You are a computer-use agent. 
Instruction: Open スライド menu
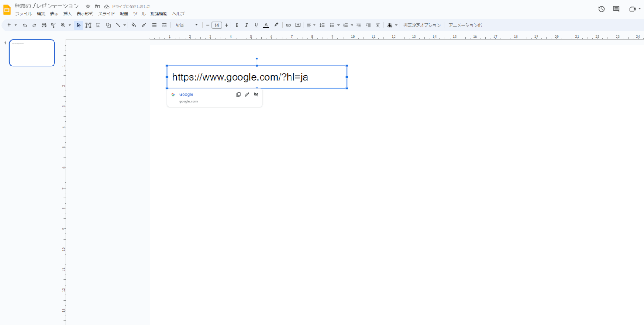[x=107, y=14]
